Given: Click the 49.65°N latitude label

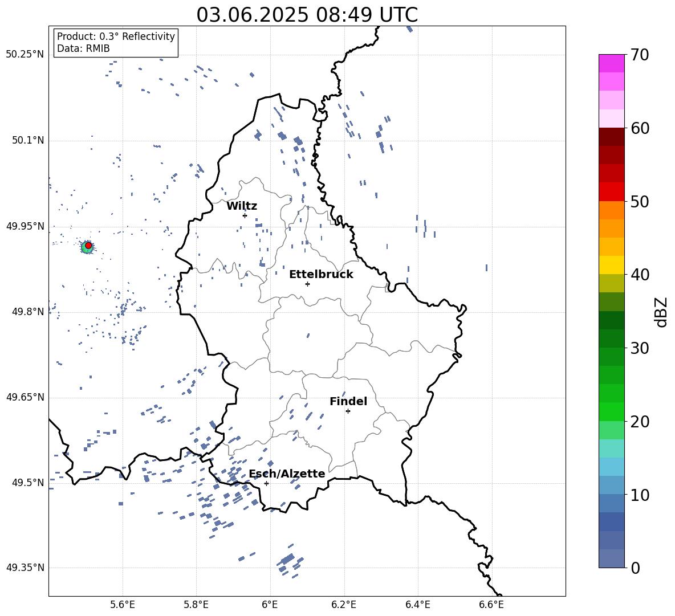Looking at the screenshot, I should click(25, 397).
